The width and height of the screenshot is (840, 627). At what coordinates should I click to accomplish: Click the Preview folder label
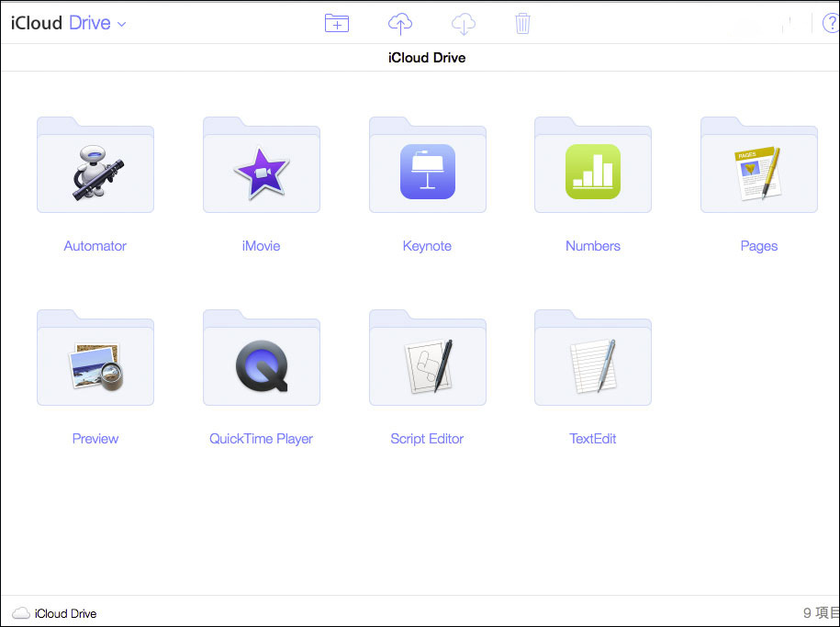[95, 439]
